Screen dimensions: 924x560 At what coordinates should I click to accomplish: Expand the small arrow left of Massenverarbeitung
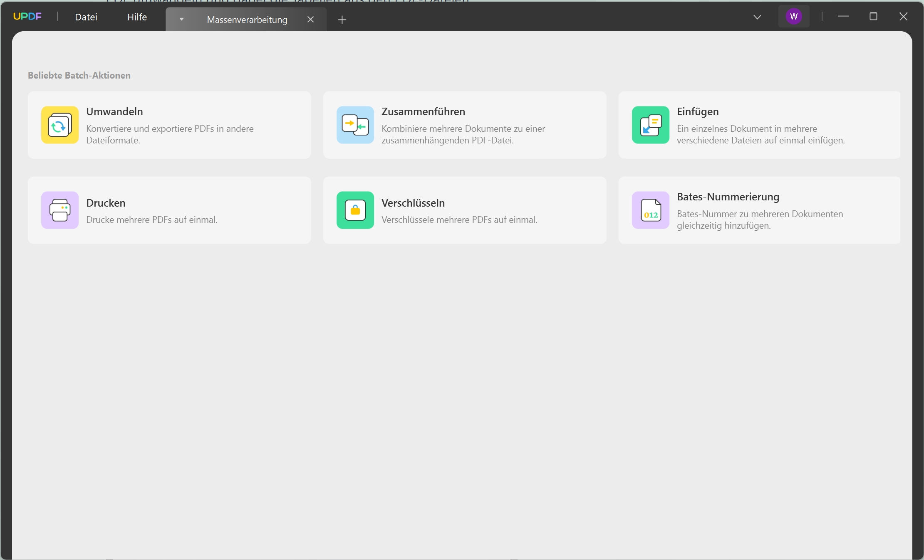click(x=181, y=20)
